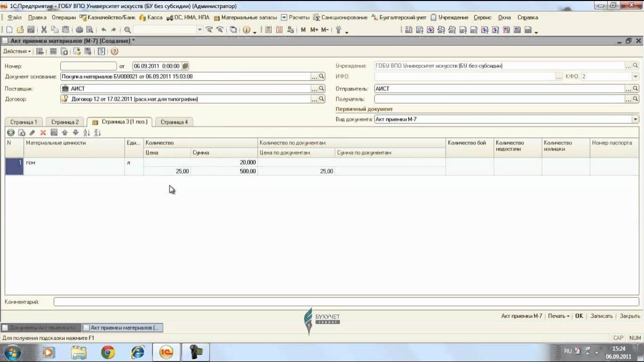The height and width of the screenshot is (362, 644).
Task: Open the Сервис menu
Action: coord(482,17)
